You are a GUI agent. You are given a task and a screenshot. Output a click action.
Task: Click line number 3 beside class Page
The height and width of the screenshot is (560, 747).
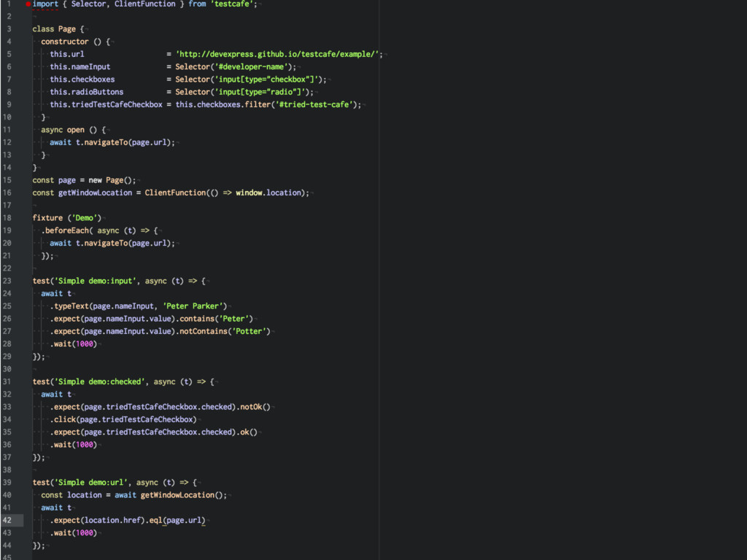(9, 29)
